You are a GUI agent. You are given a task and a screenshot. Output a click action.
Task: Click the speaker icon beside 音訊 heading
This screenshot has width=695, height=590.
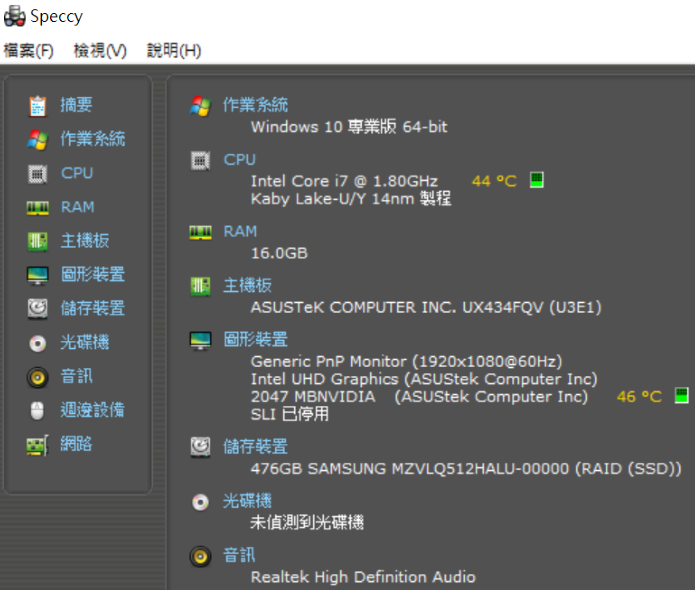pyautogui.click(x=200, y=556)
